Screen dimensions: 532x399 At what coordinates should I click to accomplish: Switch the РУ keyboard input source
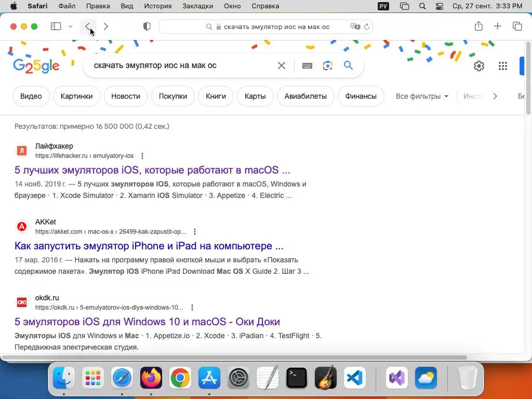pyautogui.click(x=383, y=6)
